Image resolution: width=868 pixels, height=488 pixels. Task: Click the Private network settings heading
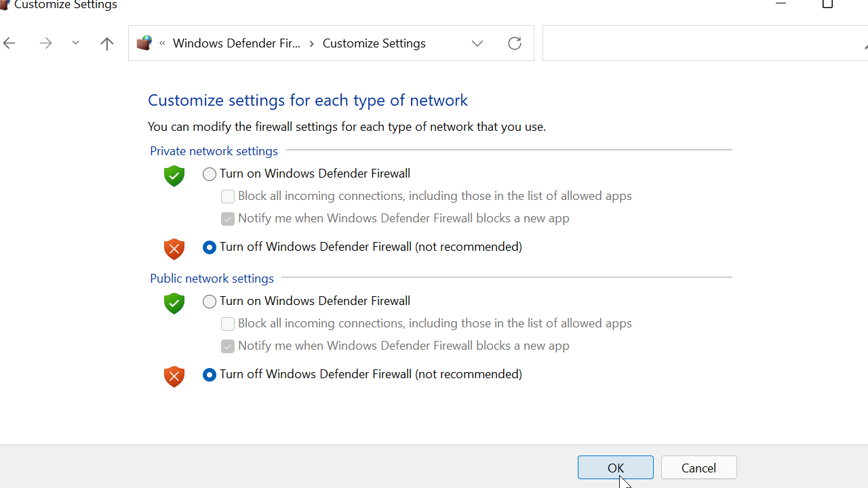click(x=214, y=150)
